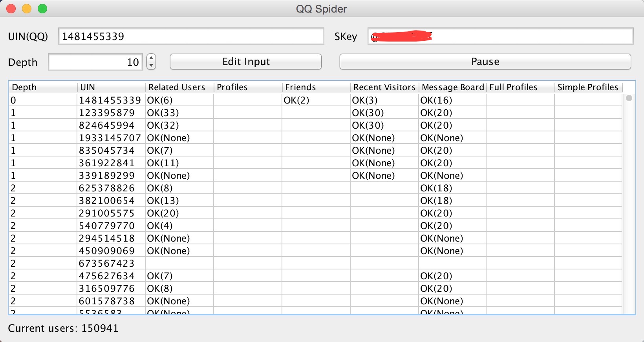Select the Recent Visitors column header

click(x=384, y=87)
